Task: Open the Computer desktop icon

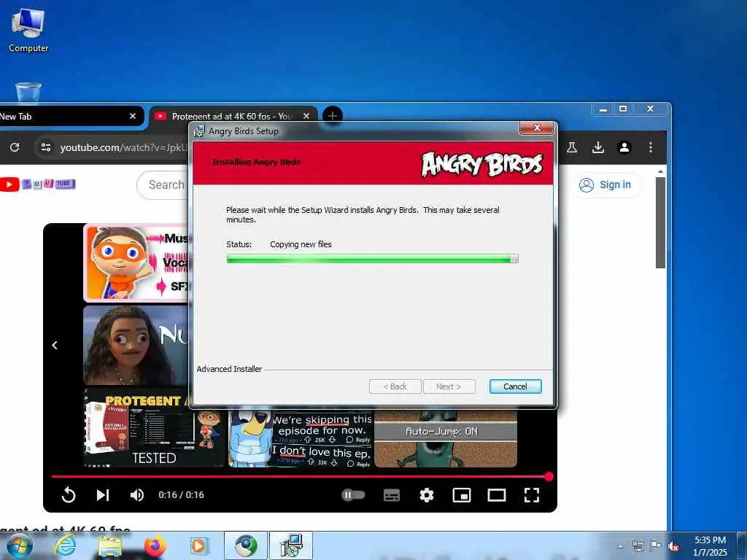Action: [28, 31]
